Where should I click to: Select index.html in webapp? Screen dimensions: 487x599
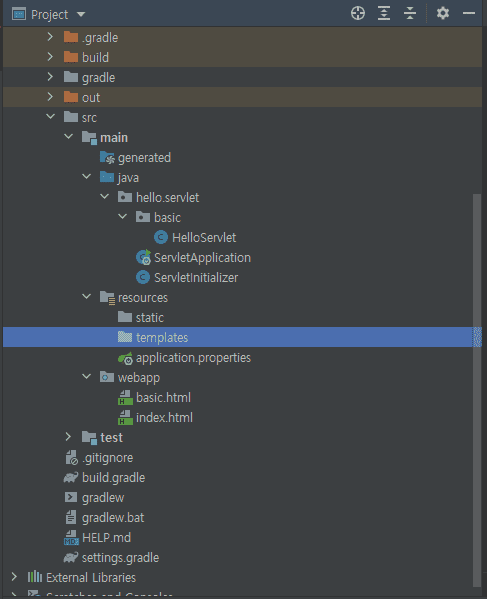[164, 418]
